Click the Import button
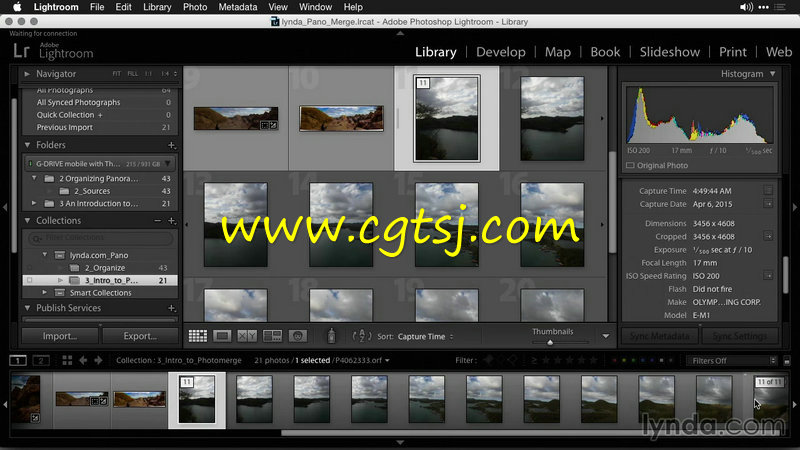 pos(60,336)
